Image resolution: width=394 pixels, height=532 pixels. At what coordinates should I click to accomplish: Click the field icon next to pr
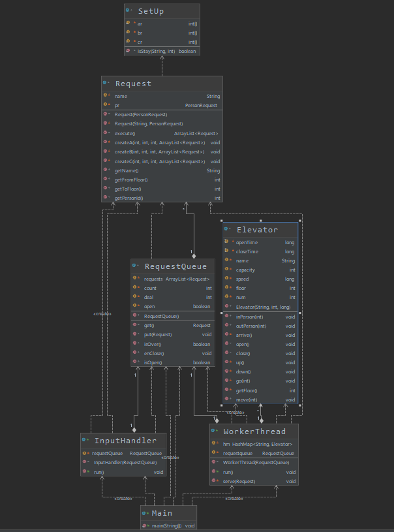(x=106, y=105)
